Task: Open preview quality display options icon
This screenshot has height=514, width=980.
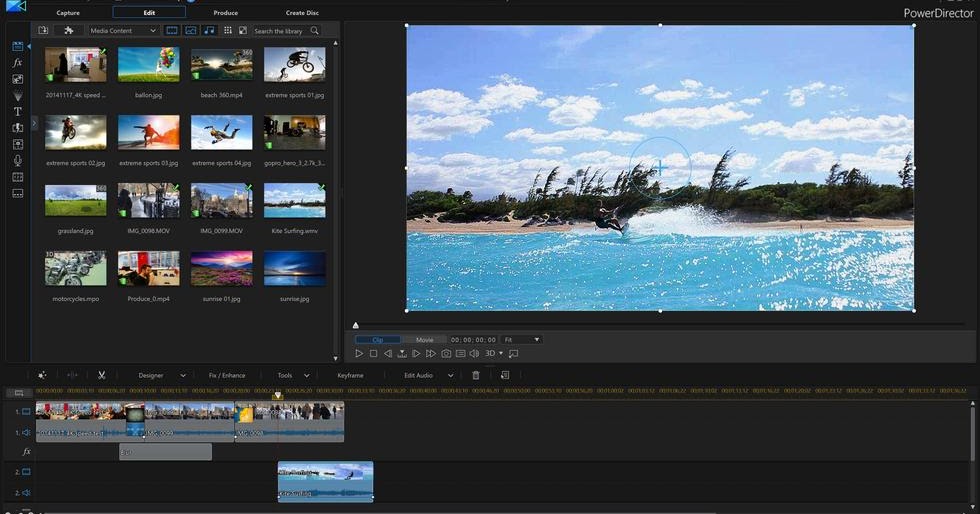Action: click(460, 353)
